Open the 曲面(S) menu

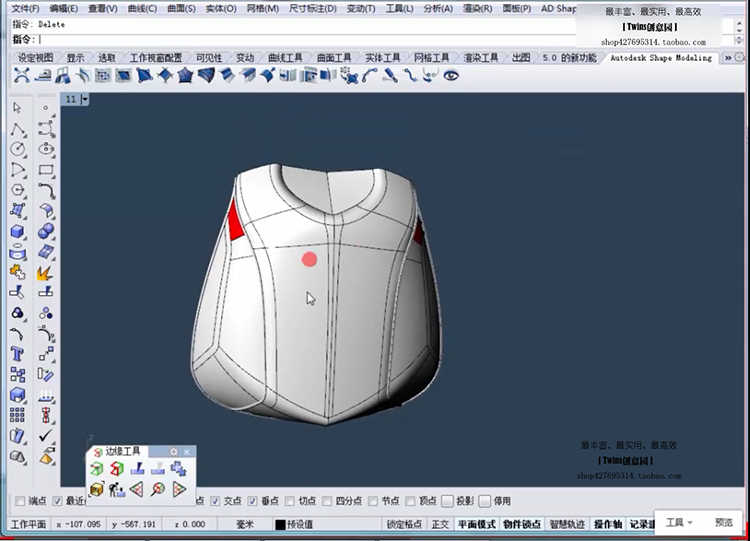[181, 8]
